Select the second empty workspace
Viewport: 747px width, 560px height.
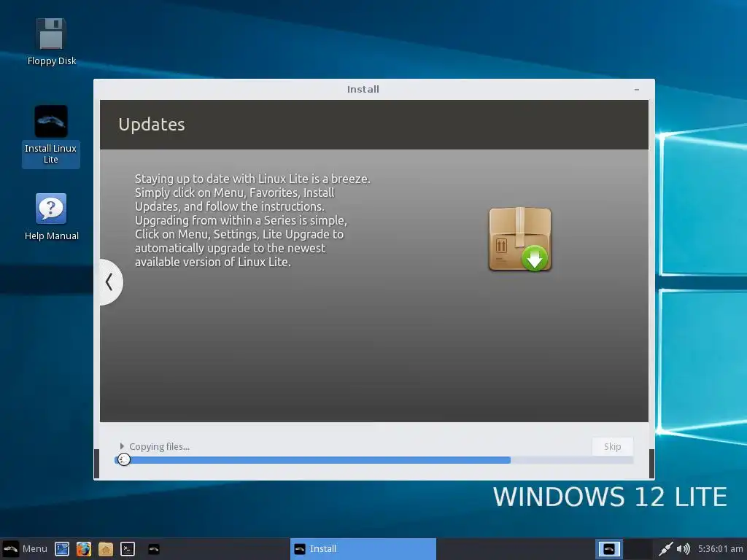(x=638, y=549)
